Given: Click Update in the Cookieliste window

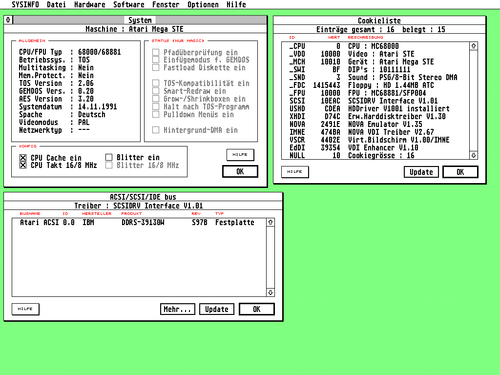Looking at the screenshot, I should pos(421,172).
